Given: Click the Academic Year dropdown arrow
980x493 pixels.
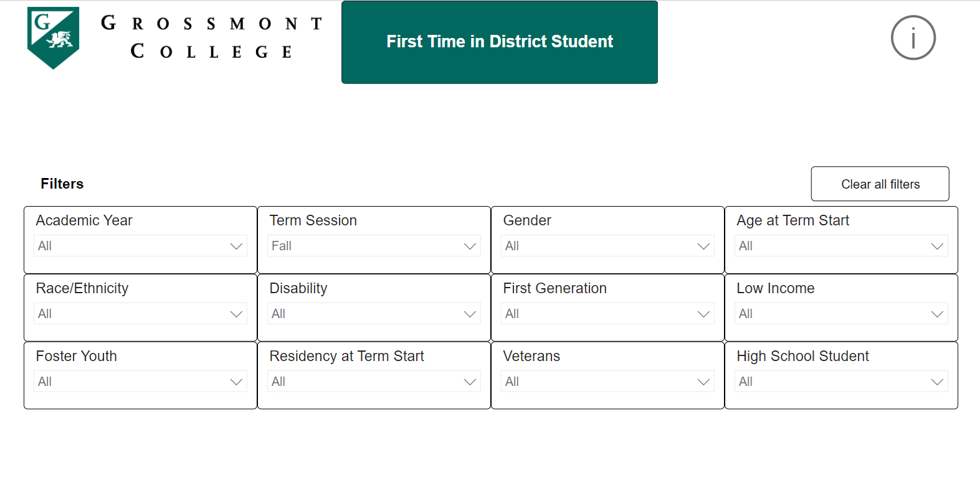Looking at the screenshot, I should point(235,246).
